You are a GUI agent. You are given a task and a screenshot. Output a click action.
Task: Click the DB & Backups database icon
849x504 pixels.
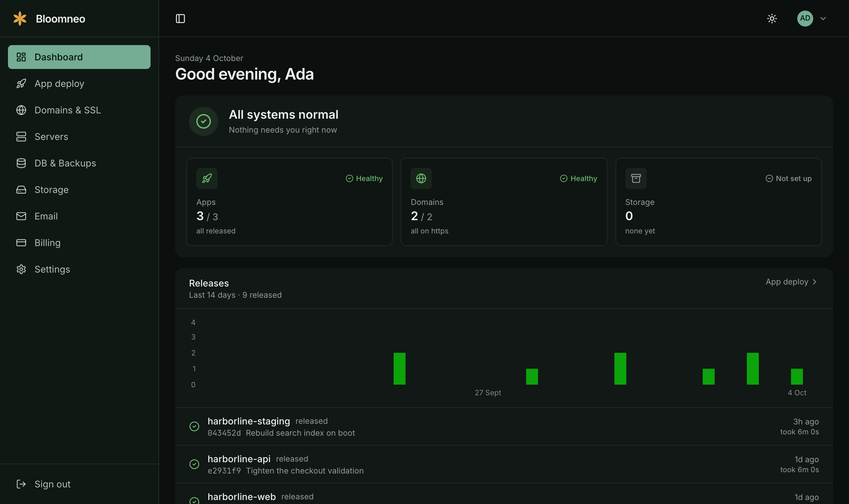pos(21,163)
